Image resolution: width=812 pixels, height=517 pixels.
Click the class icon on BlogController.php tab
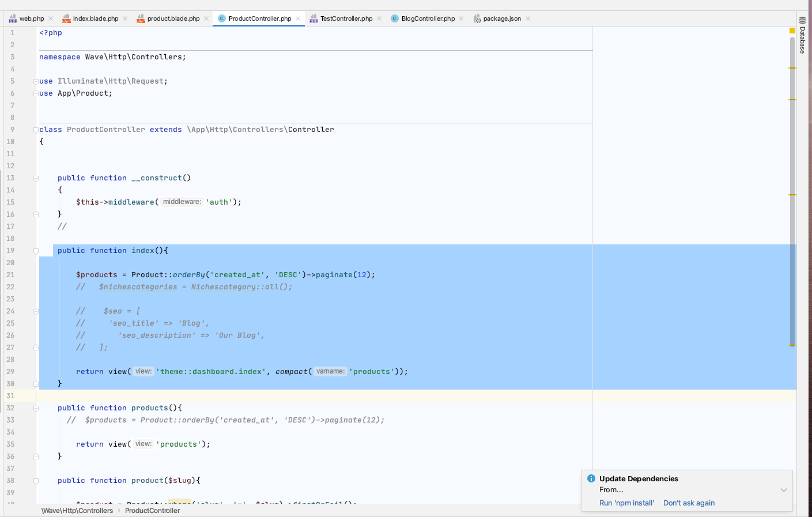click(x=395, y=18)
